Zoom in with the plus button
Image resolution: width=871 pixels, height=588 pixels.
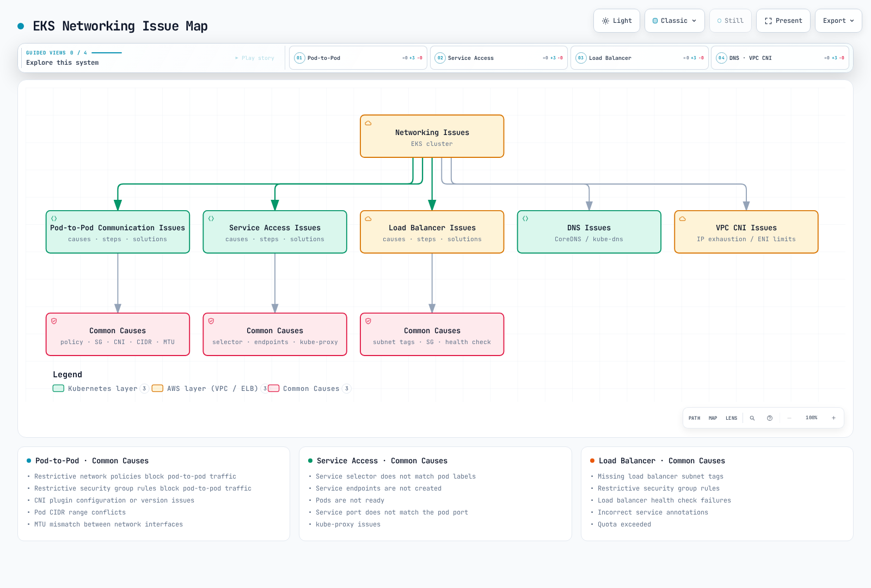click(x=833, y=418)
